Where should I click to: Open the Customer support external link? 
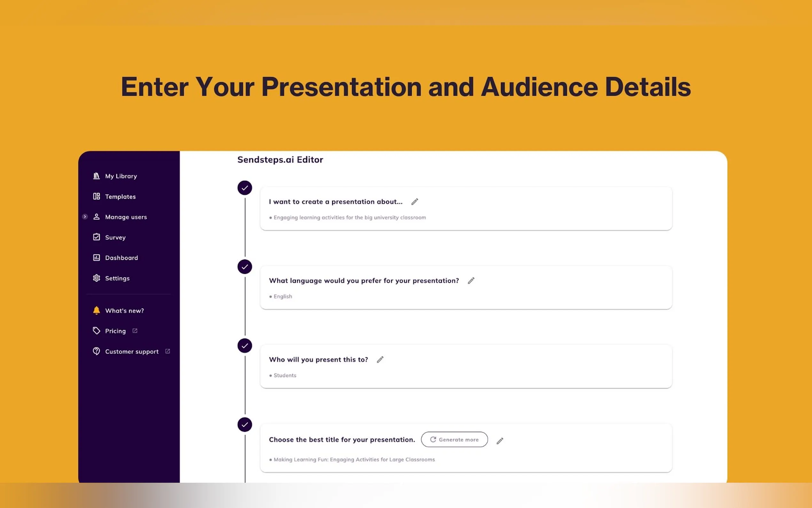(x=132, y=352)
